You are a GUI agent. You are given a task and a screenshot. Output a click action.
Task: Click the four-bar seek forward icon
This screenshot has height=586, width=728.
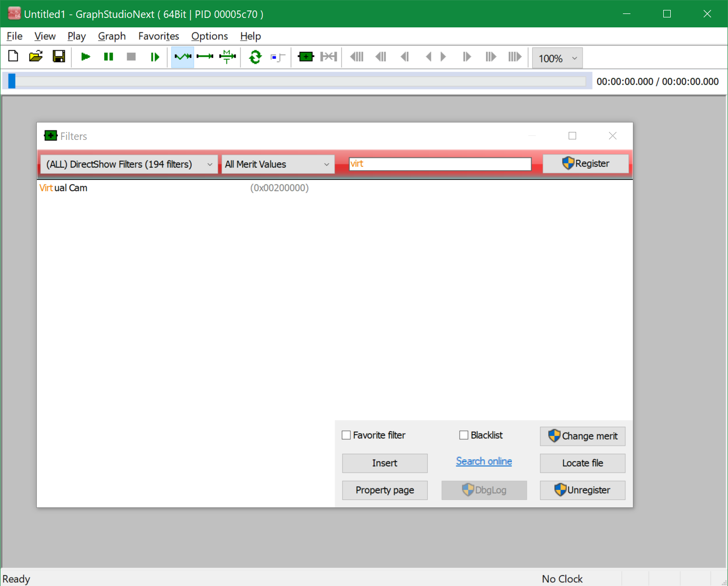(515, 57)
